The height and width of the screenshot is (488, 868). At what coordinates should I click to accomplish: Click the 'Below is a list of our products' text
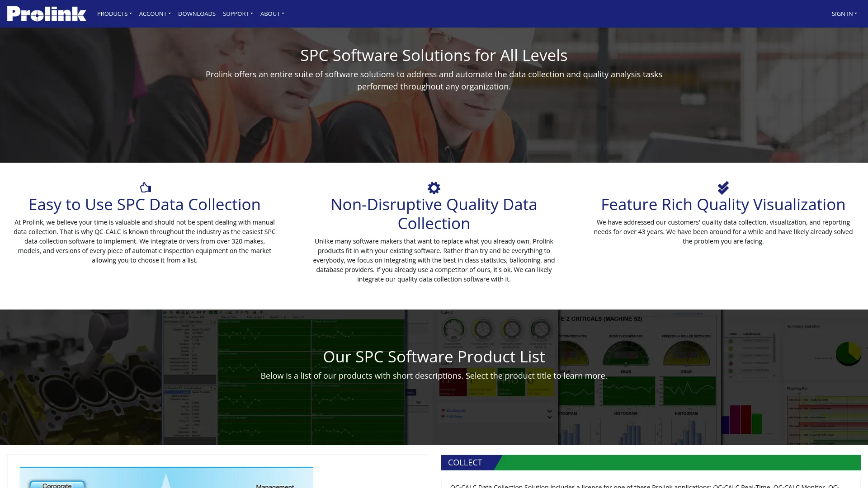point(434,376)
